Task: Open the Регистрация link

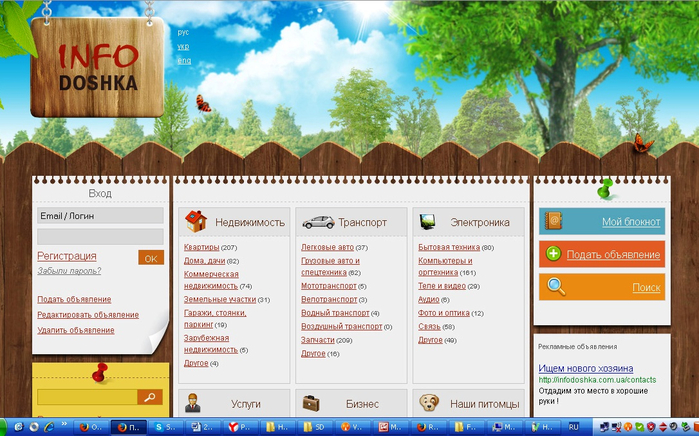Action: (x=67, y=256)
